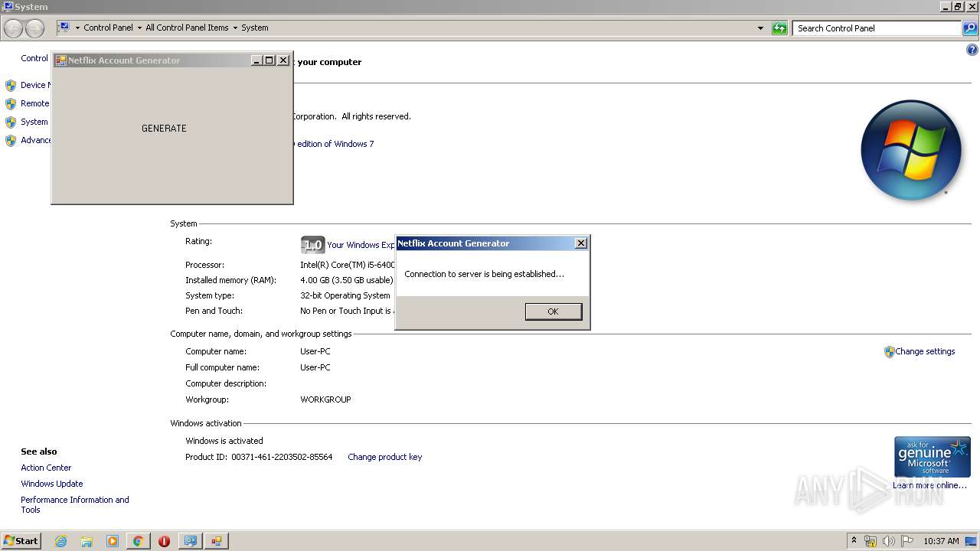Open Change settings link
Image resolution: width=980 pixels, height=551 pixels.
click(x=925, y=351)
